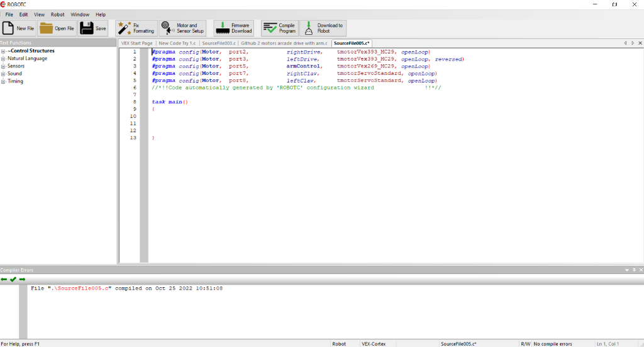Save the file using the floppy disk icon

[86, 28]
